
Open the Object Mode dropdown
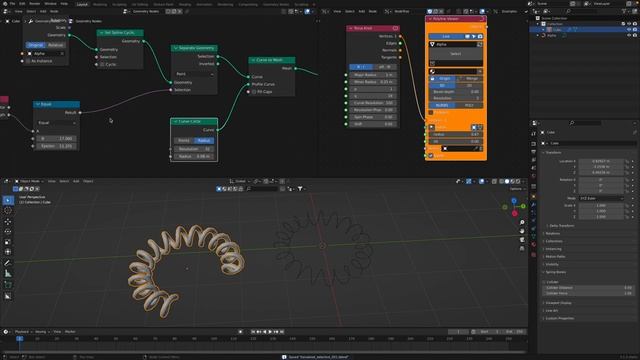coord(29,181)
